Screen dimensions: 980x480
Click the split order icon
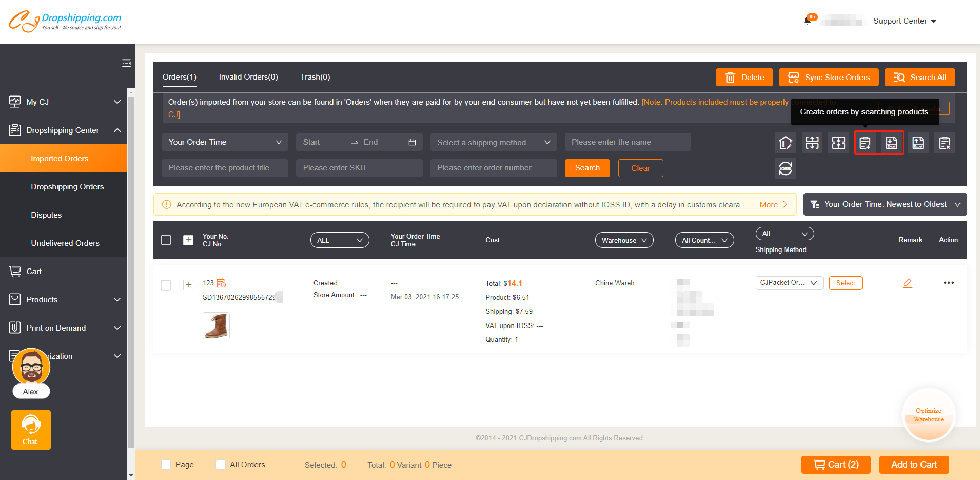point(812,143)
